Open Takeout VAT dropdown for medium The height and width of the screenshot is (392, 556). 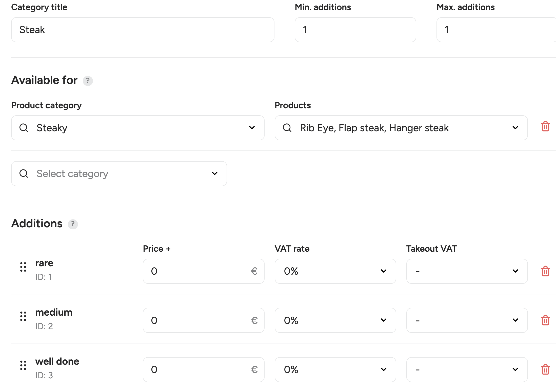467,320
